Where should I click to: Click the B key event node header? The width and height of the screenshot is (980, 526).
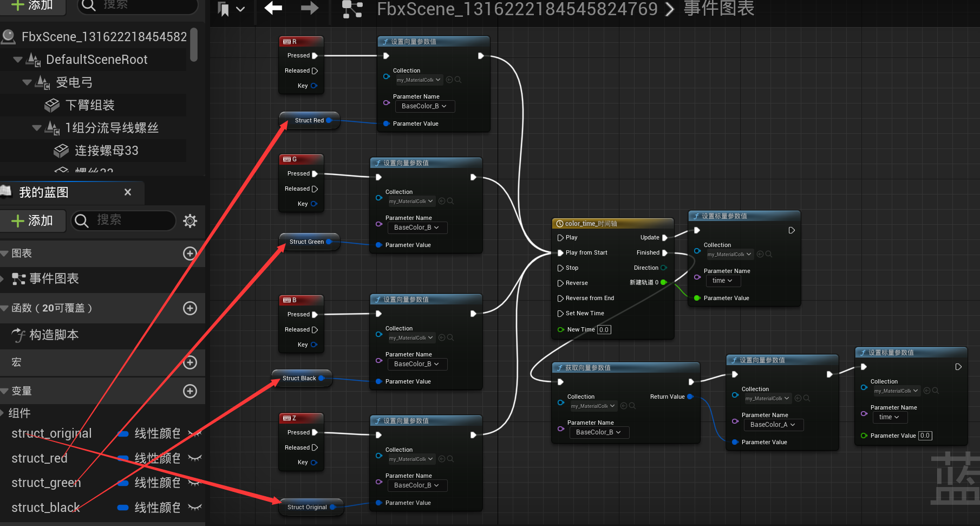click(x=301, y=300)
